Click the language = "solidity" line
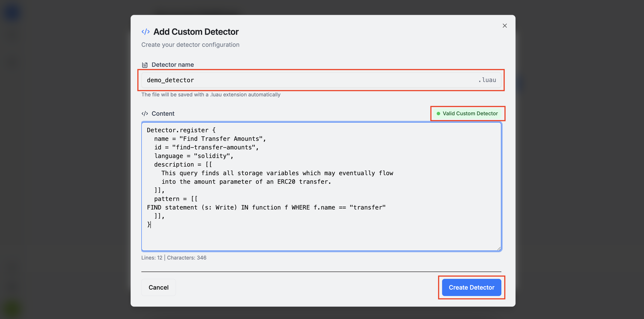Screen dimensions: 644x319 [x=194, y=156]
